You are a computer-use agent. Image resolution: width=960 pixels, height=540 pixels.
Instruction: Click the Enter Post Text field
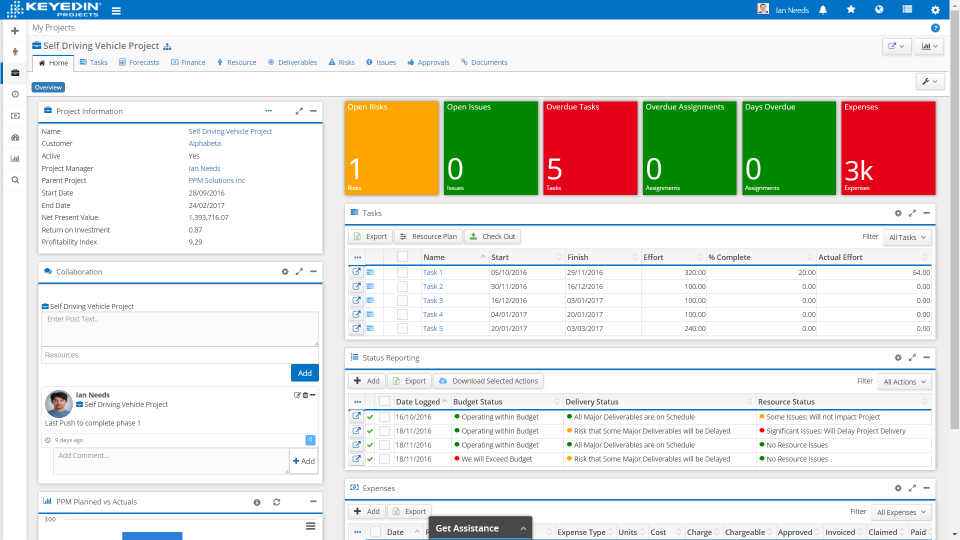(x=180, y=328)
